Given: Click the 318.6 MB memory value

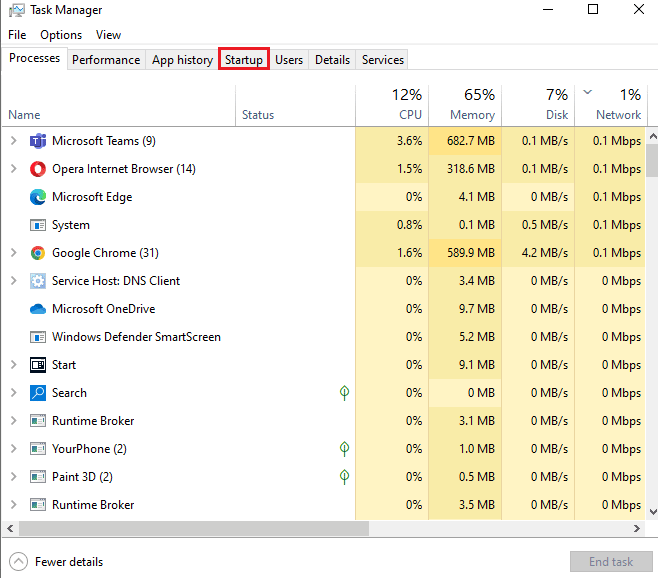Looking at the screenshot, I should coord(471,169).
